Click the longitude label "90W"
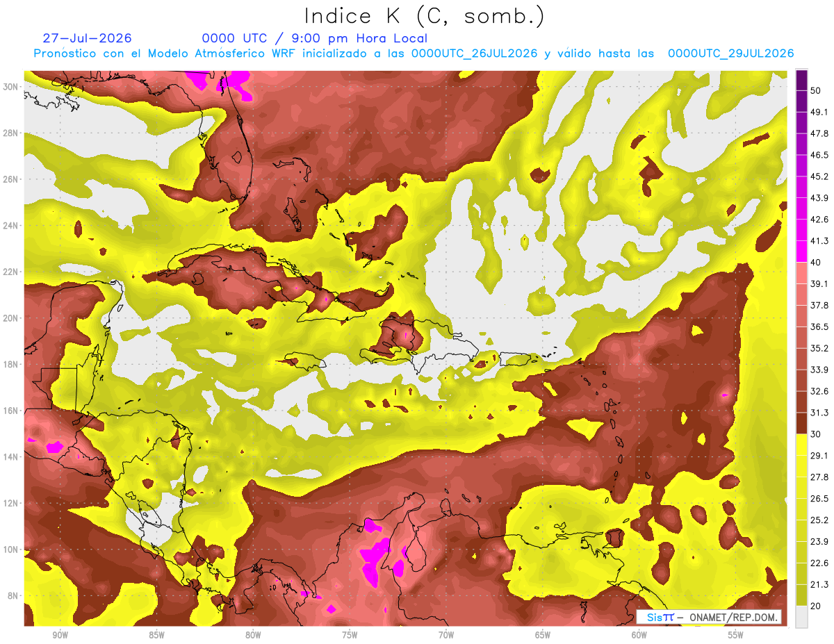 click(x=60, y=636)
